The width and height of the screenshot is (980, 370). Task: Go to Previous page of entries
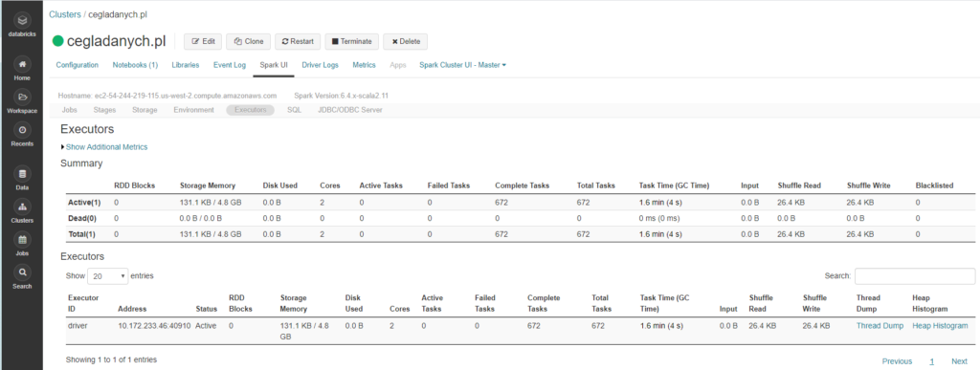pyautogui.click(x=897, y=361)
